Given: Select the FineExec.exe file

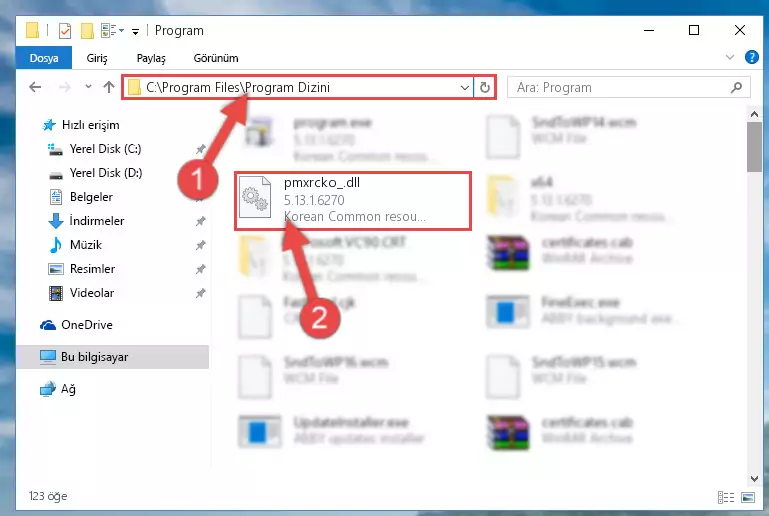Looking at the screenshot, I should pyautogui.click(x=584, y=310).
